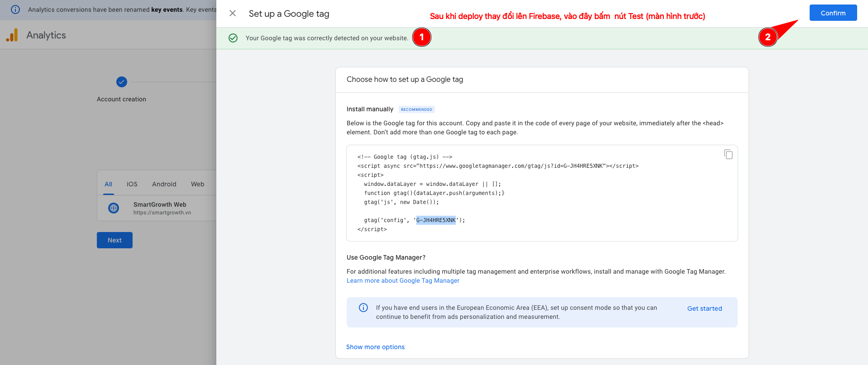The width and height of the screenshot is (868, 365).
Task: Click the Confirm button
Action: click(833, 13)
